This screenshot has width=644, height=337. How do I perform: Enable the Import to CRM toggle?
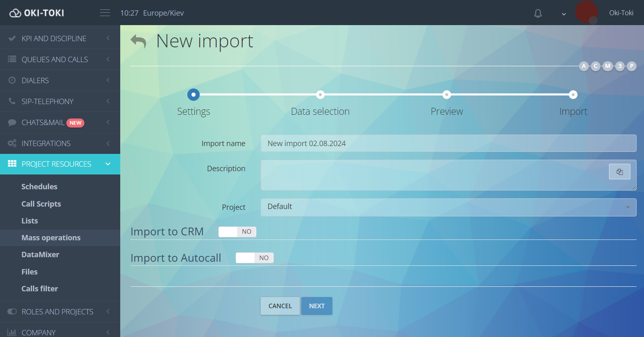click(237, 232)
